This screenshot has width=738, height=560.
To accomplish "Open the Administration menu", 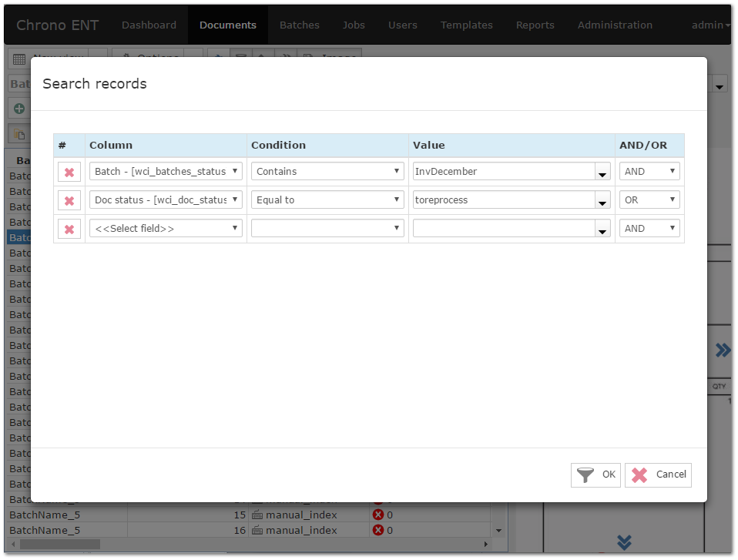I will point(616,25).
